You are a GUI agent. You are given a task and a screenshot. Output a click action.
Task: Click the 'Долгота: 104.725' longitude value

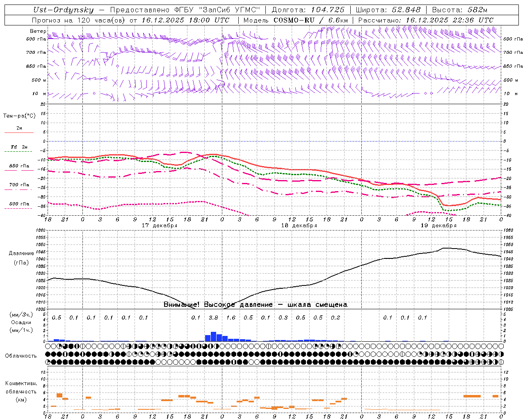pos(308,10)
